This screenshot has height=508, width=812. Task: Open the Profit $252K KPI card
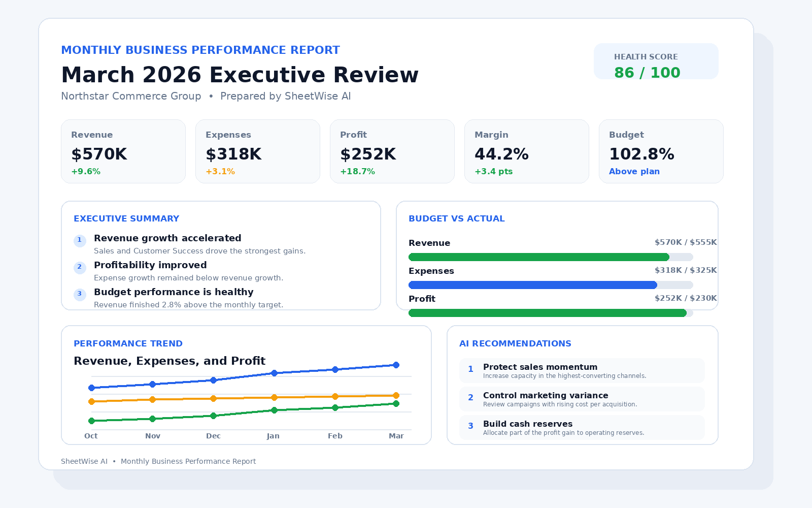392,151
